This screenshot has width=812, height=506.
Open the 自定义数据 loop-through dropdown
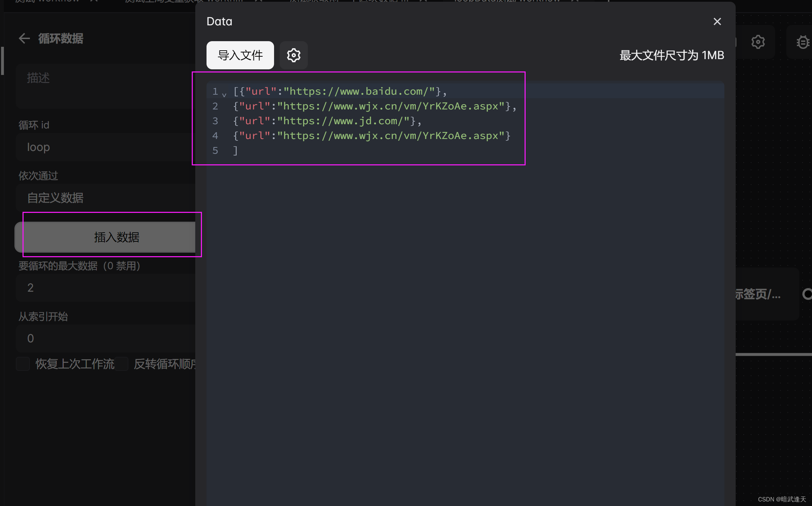(x=106, y=198)
